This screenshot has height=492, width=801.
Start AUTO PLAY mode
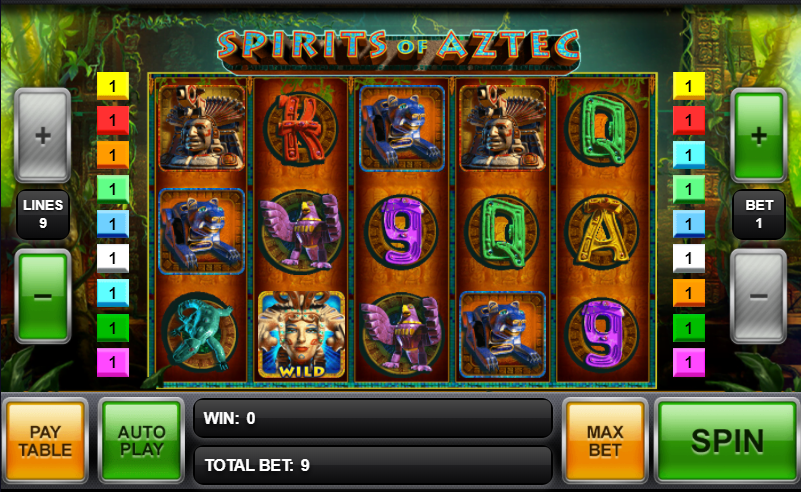click(141, 441)
